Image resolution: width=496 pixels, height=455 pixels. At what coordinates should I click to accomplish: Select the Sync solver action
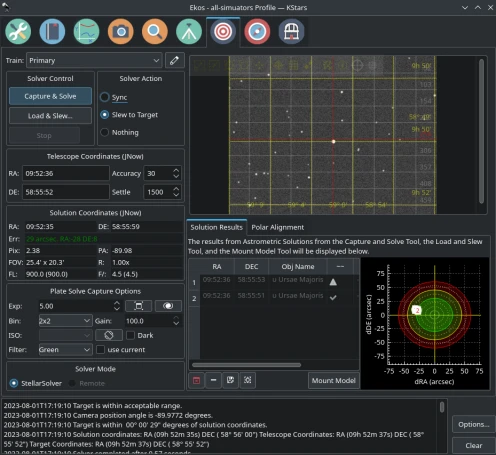click(114, 97)
